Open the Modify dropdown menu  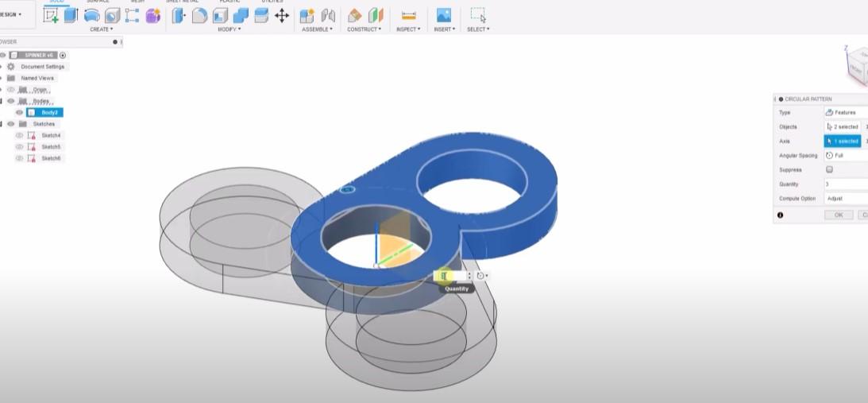coord(230,29)
